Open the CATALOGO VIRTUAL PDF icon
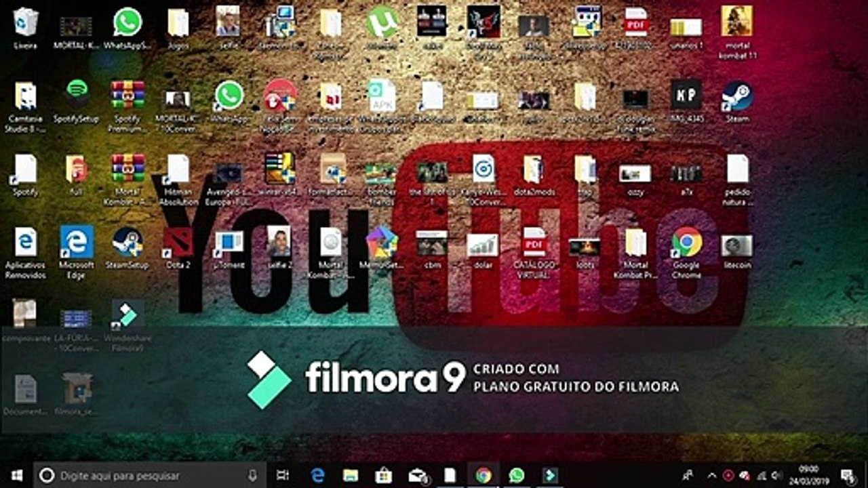Image resolution: width=868 pixels, height=488 pixels. click(x=534, y=253)
